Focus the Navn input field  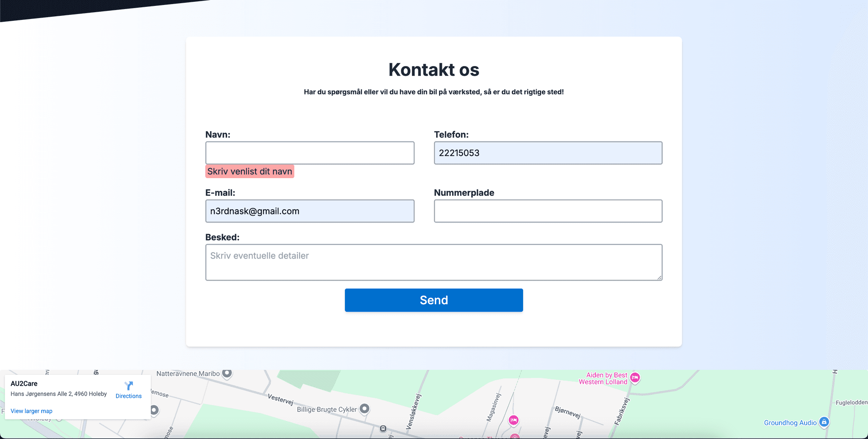tap(310, 153)
